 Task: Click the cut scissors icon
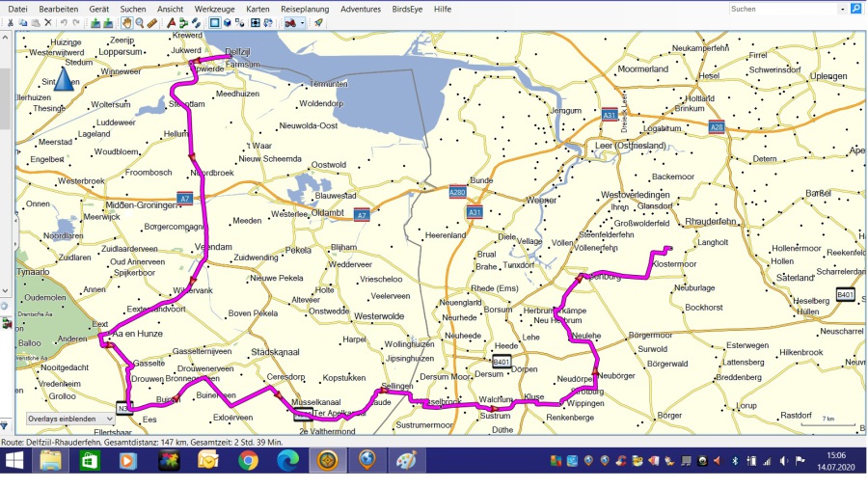[10, 22]
